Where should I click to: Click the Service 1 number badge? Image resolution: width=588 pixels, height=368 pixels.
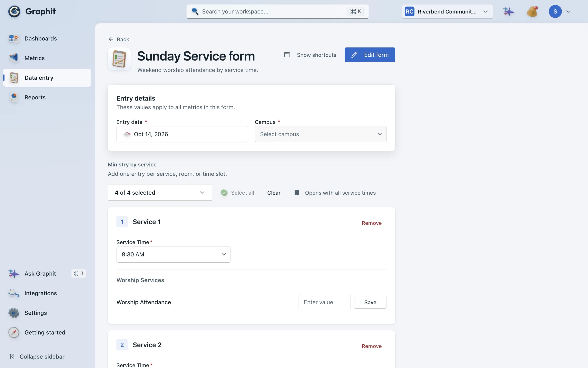click(x=122, y=222)
